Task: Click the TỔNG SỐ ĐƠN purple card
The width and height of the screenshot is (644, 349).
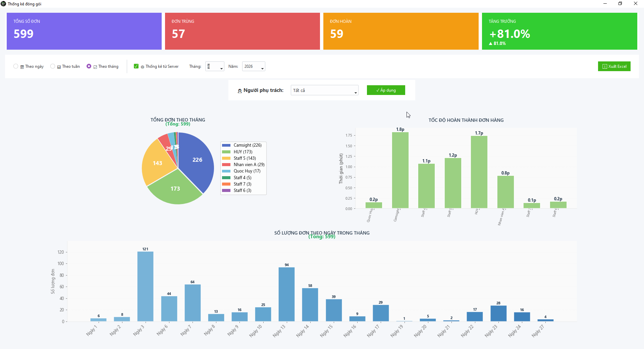Action: [x=84, y=31]
